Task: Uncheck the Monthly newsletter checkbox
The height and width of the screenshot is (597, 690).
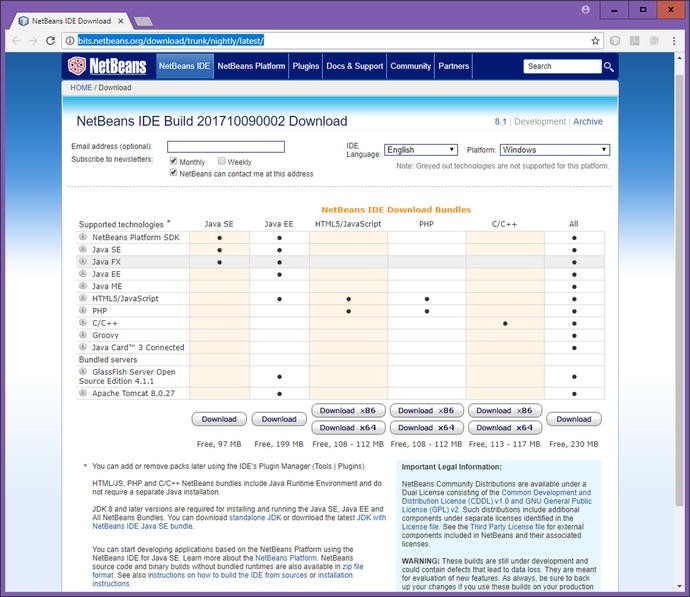Action: (173, 161)
